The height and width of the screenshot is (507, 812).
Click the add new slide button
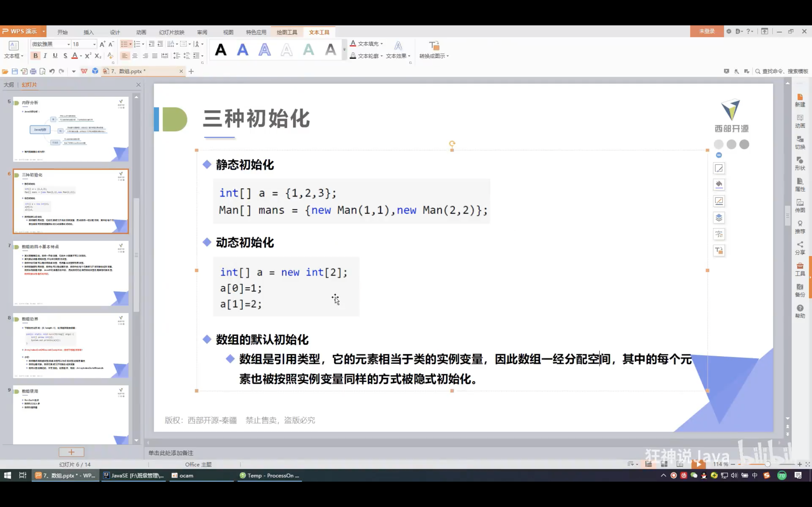(71, 452)
